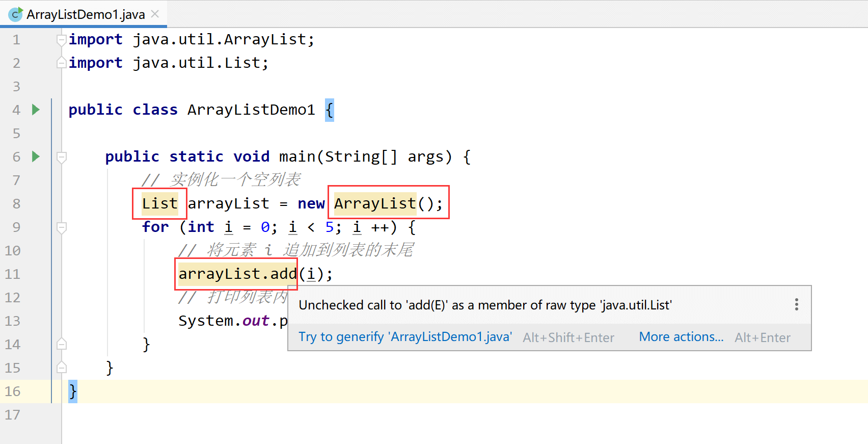Collapse main method fold marker on line 6
This screenshot has height=444, width=868.
coord(61,157)
